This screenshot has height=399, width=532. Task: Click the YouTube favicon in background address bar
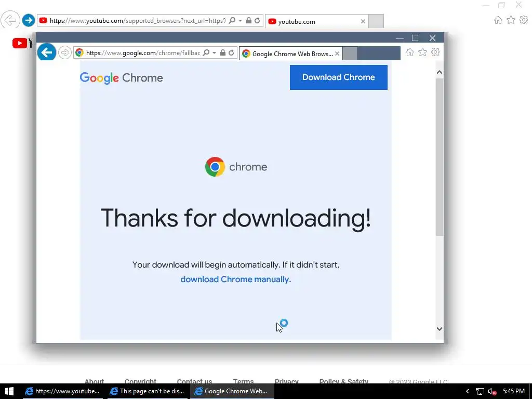point(43,20)
